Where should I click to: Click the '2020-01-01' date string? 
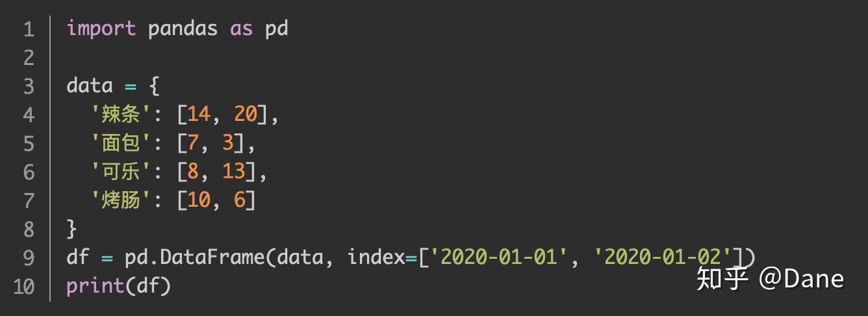(x=499, y=257)
